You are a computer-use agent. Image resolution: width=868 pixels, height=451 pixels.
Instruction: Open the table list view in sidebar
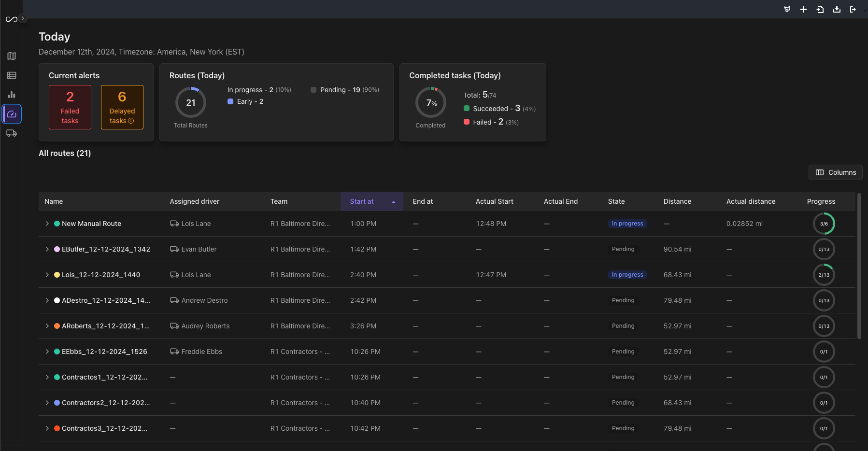pyautogui.click(x=12, y=75)
